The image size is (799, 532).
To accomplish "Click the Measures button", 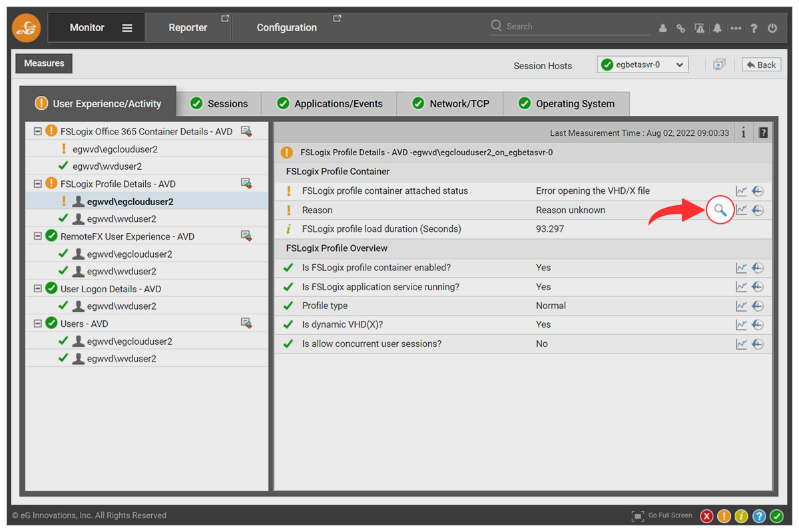I will click(44, 63).
